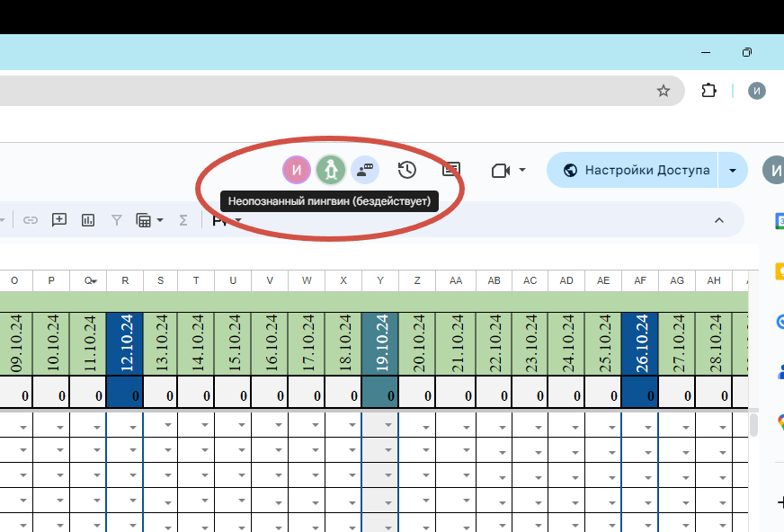Restore down the browser window
784x532 pixels.
point(746,52)
